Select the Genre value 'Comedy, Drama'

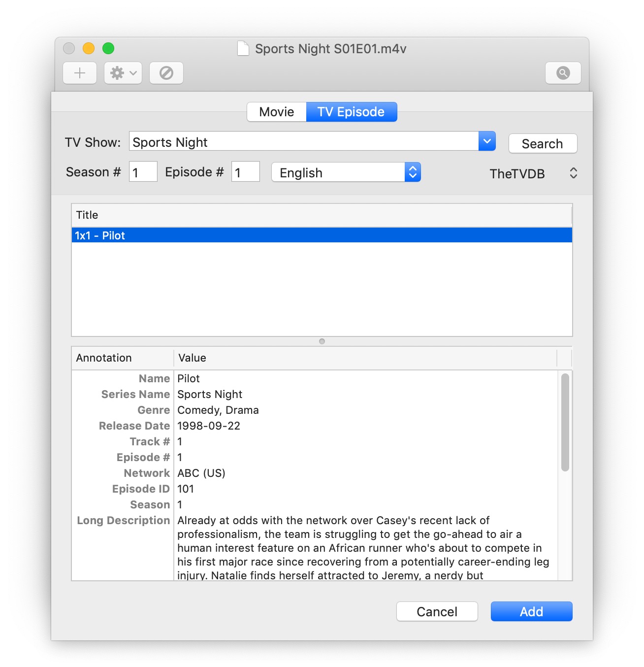tap(218, 410)
